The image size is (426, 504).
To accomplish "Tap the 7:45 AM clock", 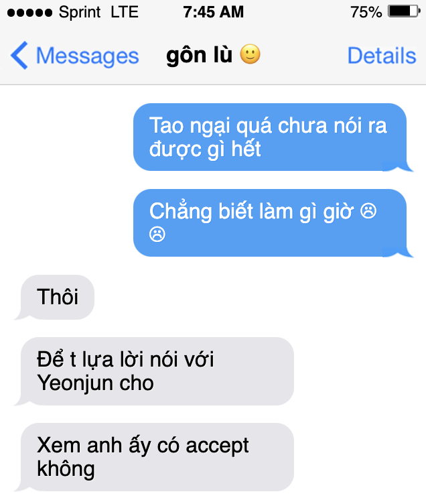I will (213, 12).
